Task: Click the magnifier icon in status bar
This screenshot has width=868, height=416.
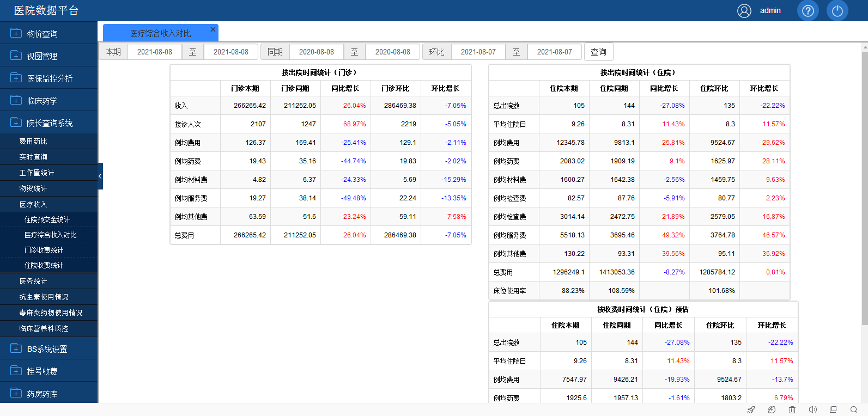Action: [854, 409]
